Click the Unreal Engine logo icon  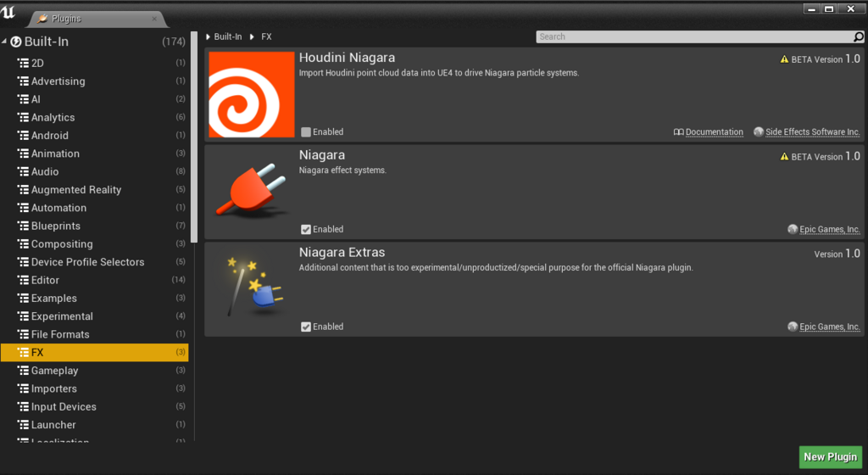8,12
